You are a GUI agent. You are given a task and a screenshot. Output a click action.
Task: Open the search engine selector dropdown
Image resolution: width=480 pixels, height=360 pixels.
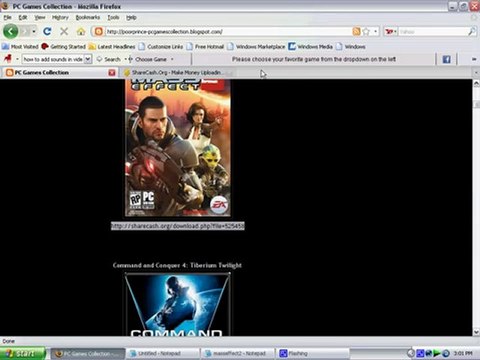click(391, 32)
